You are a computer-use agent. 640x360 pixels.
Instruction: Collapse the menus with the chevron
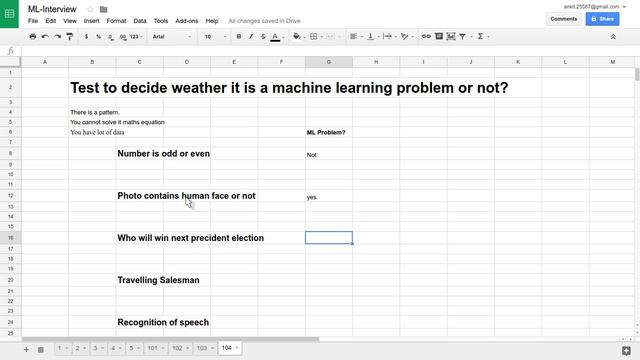tap(613, 37)
